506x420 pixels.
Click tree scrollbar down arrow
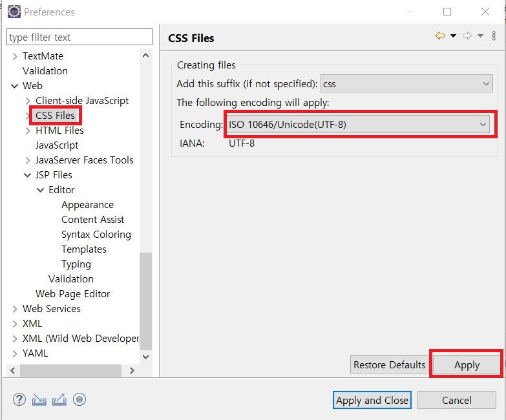(x=146, y=357)
